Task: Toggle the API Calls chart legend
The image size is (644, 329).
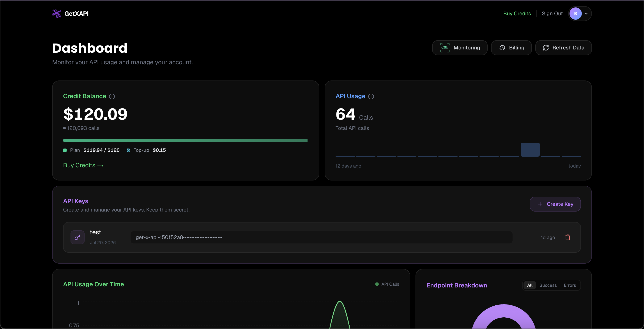Action: coord(387,284)
